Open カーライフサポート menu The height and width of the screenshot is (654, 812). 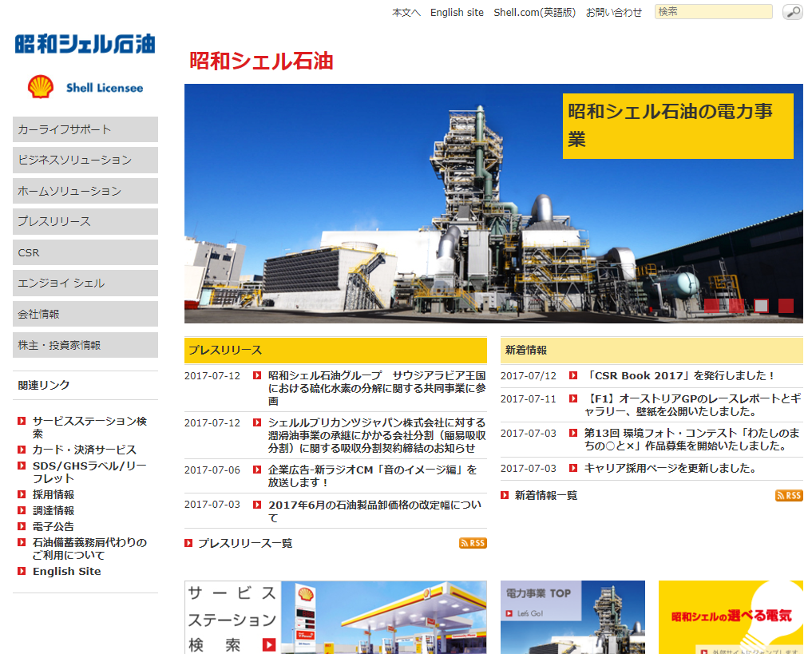pos(85,129)
